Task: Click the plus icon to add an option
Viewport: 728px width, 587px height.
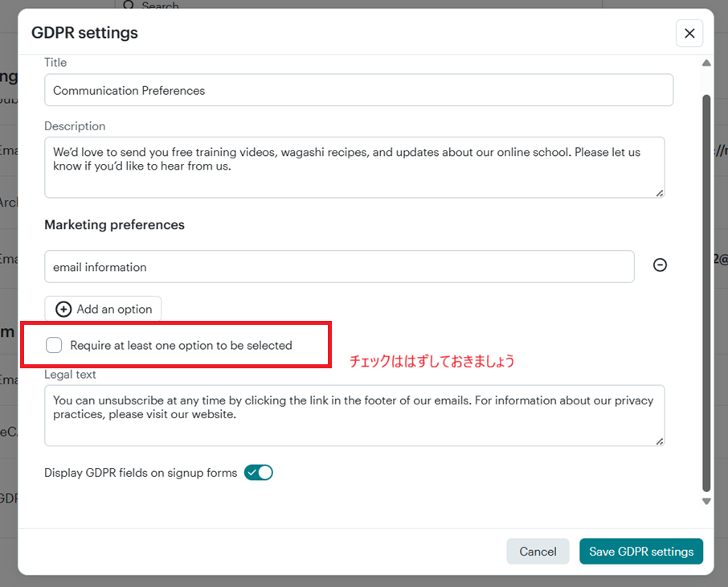Action: pyautogui.click(x=63, y=310)
